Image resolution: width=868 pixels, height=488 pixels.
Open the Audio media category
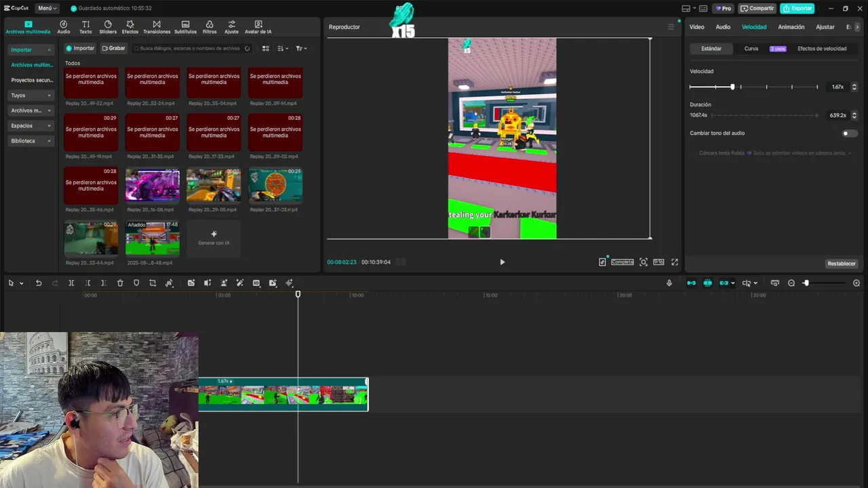click(63, 27)
